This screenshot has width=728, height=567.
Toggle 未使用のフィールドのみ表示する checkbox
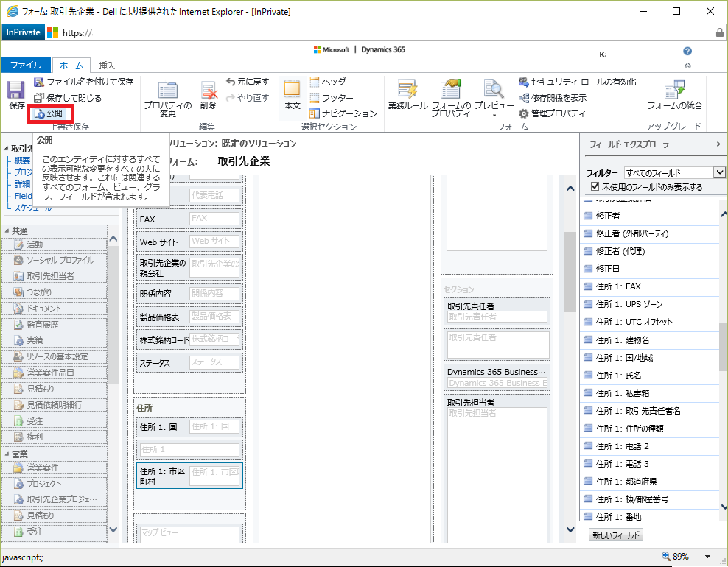(x=595, y=186)
